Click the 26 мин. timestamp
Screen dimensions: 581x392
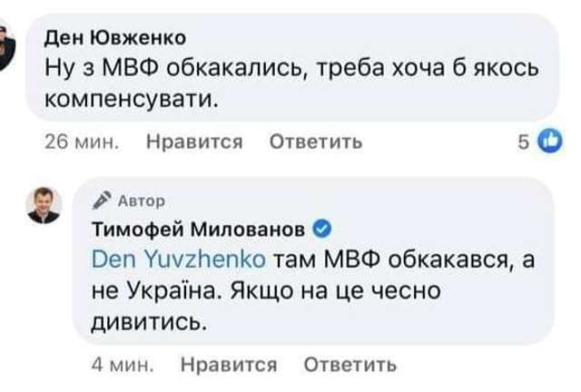(x=76, y=142)
